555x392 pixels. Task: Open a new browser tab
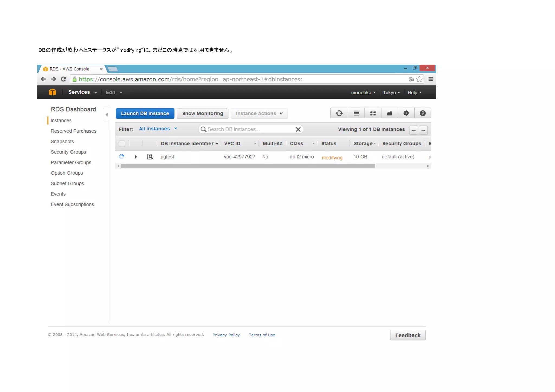coord(113,69)
